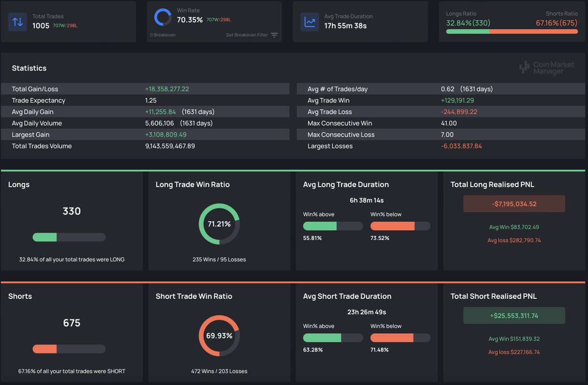Viewport: 588px width, 385px height.
Task: Click Total Trades Volume value 9,143,559,467.89
Action: [x=170, y=146]
